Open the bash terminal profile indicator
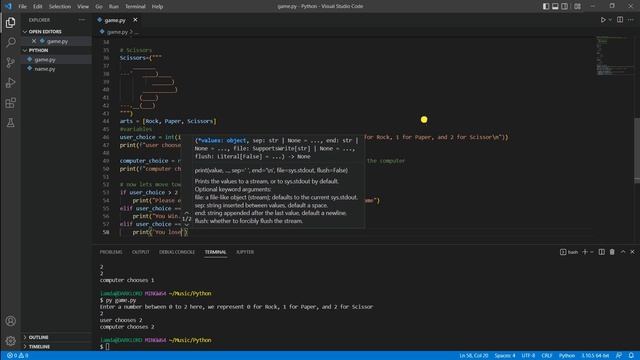 [x=569, y=252]
